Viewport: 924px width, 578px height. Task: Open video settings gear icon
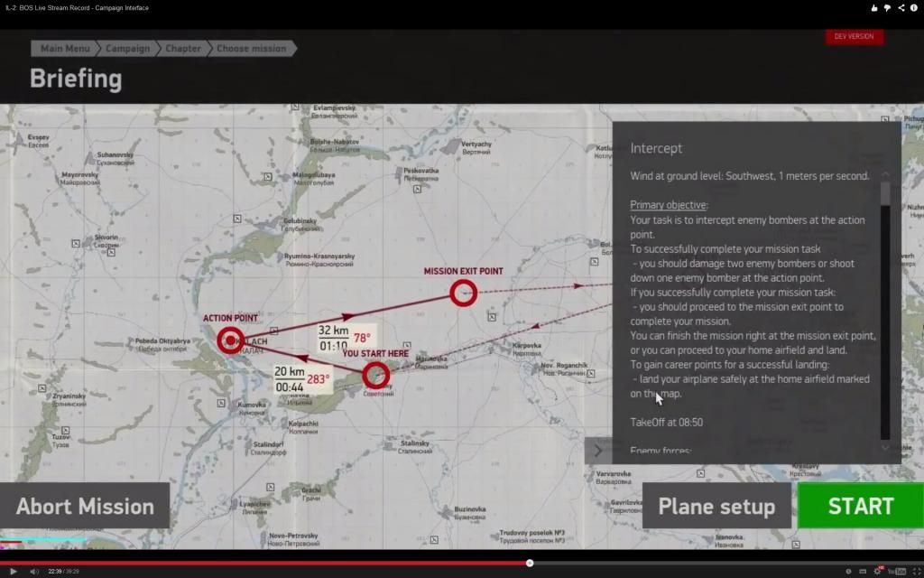878,571
